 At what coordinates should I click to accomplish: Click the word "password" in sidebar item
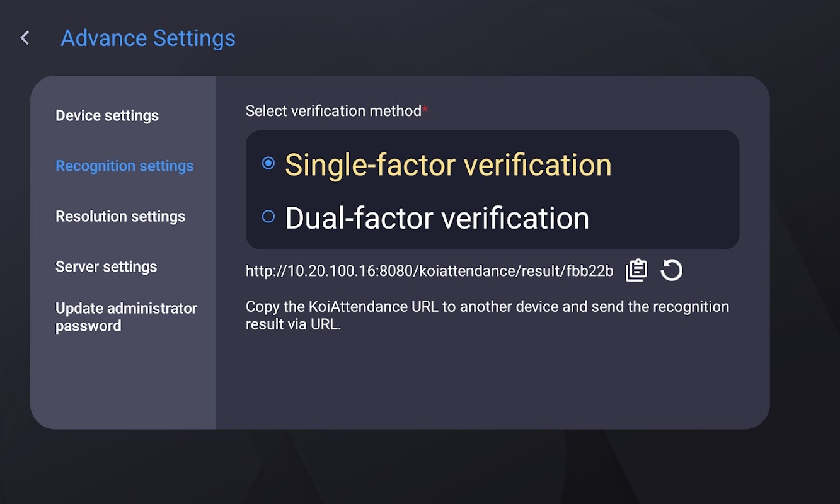click(88, 326)
